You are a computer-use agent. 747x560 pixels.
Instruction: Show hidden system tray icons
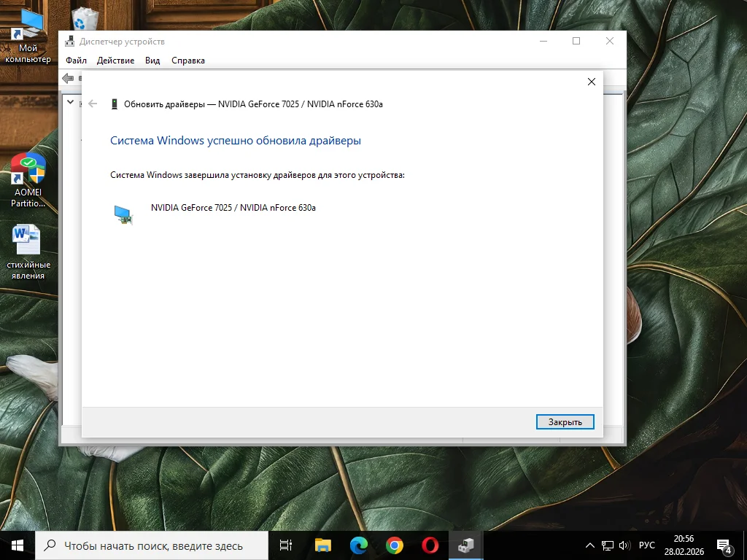click(x=590, y=545)
